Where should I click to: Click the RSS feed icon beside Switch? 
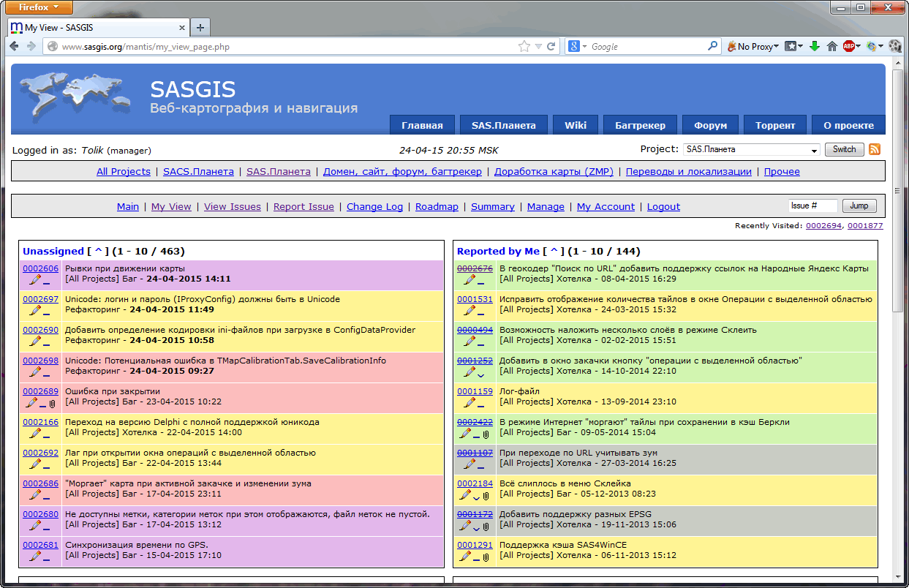click(874, 149)
